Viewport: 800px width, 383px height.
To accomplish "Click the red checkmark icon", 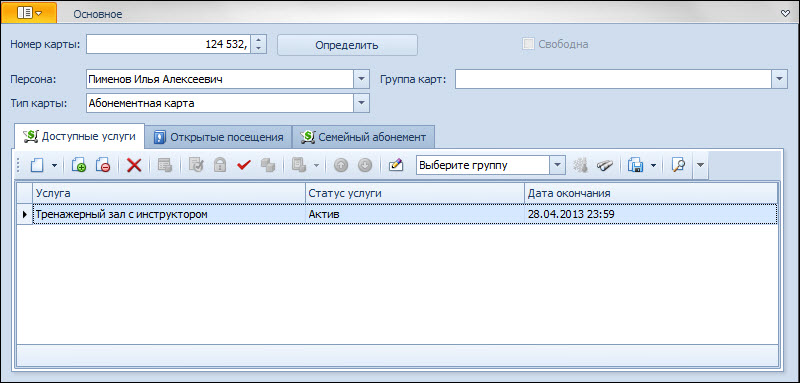I will [x=244, y=165].
